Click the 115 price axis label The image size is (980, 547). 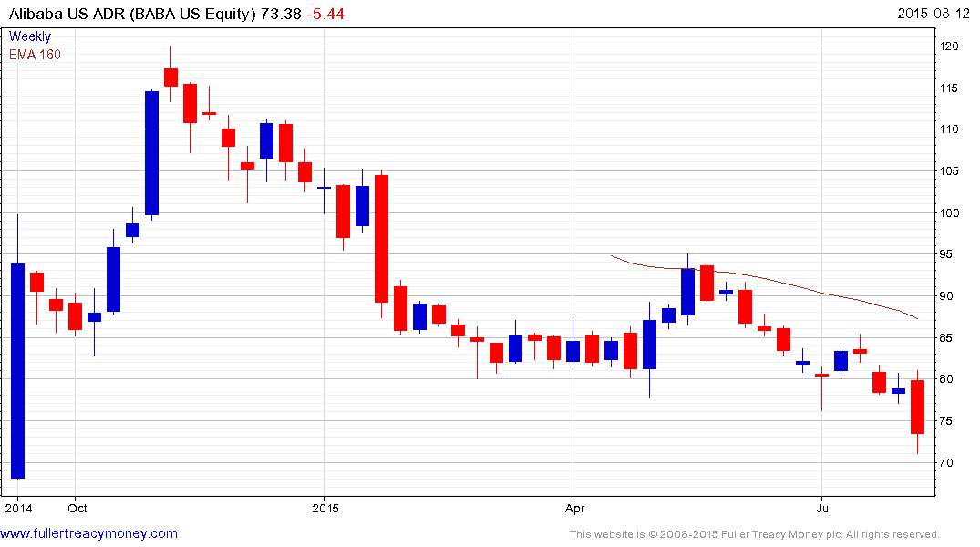[x=949, y=88]
